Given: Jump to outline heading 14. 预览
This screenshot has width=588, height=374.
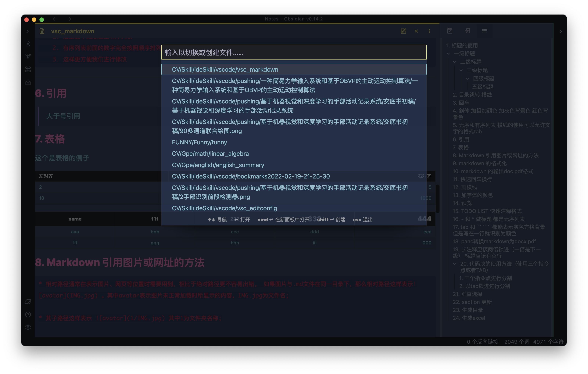Looking at the screenshot, I should 462,203.
